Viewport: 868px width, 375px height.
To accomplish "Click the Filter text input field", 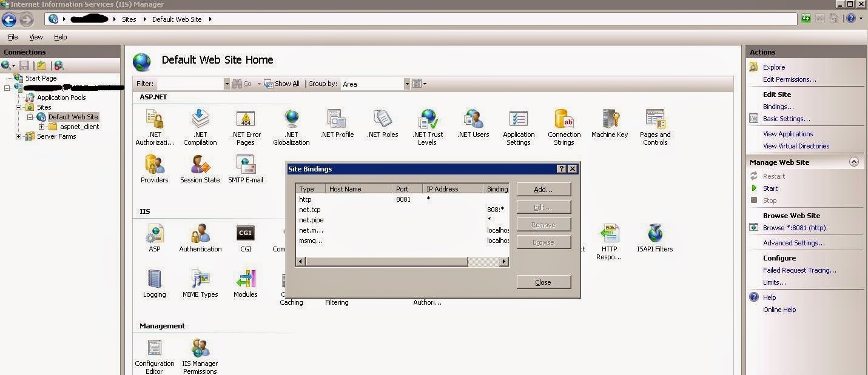I will click(190, 84).
